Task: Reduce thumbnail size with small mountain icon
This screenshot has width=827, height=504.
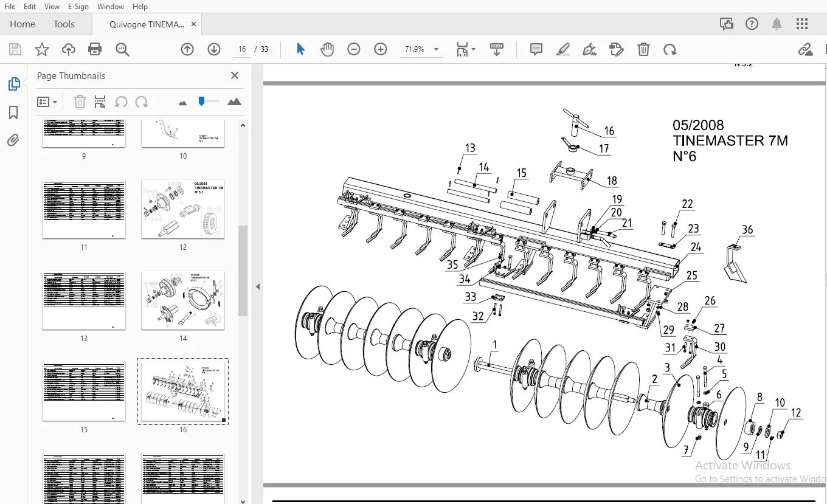Action: click(x=183, y=102)
